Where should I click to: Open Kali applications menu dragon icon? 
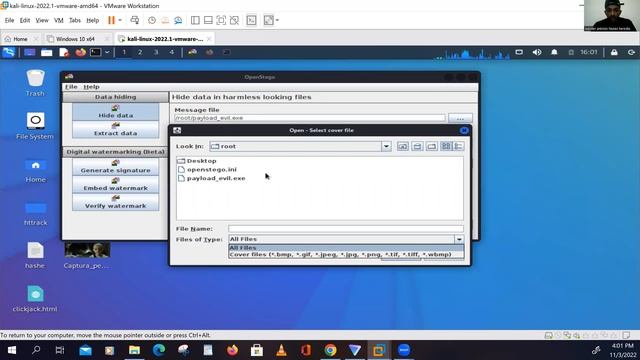tap(9, 52)
